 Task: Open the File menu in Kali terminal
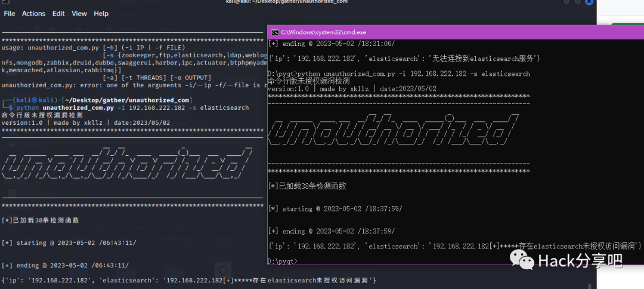pos(10,14)
